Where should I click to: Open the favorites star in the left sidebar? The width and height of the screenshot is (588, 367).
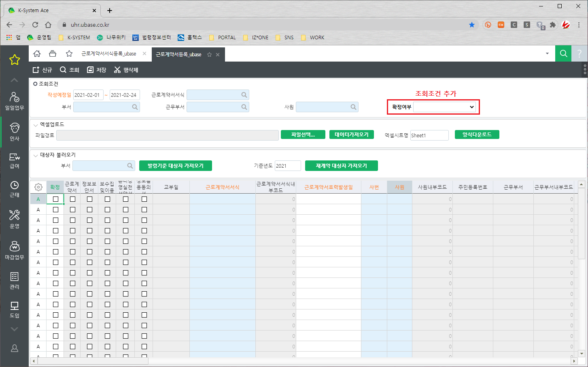pyautogui.click(x=15, y=60)
